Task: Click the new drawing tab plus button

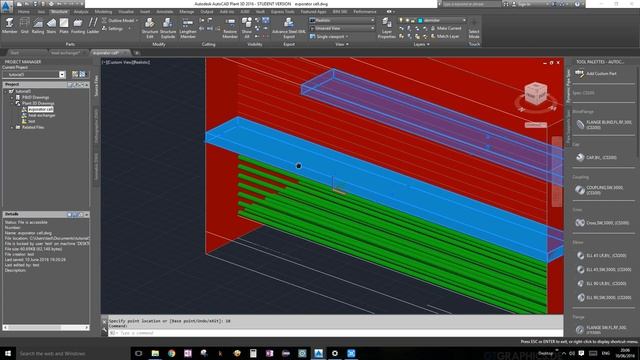Action: tap(137, 53)
